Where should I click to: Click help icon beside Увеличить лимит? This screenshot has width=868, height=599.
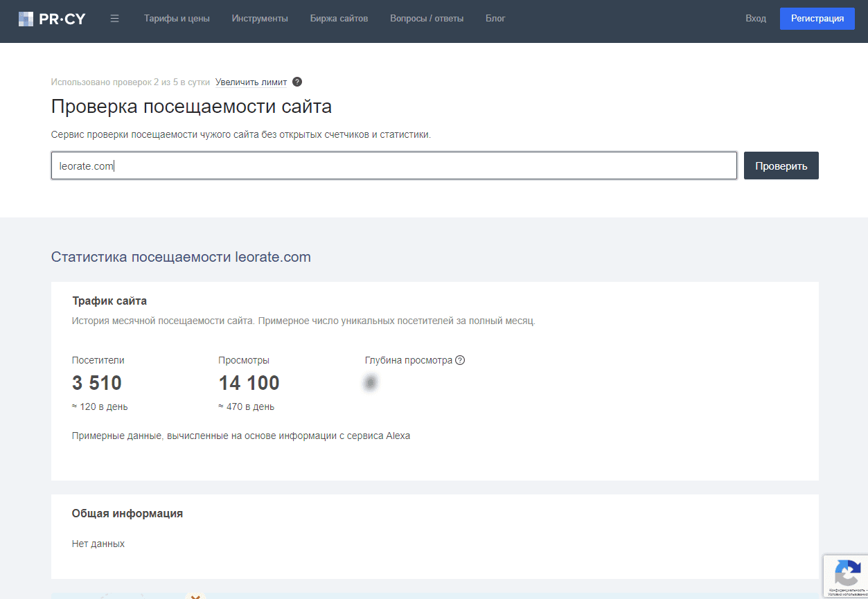(297, 82)
